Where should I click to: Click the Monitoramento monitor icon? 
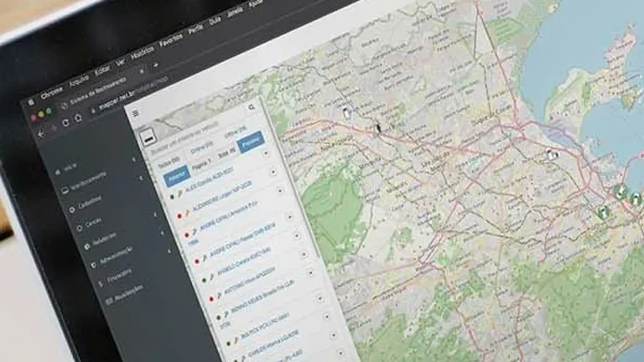click(x=65, y=191)
